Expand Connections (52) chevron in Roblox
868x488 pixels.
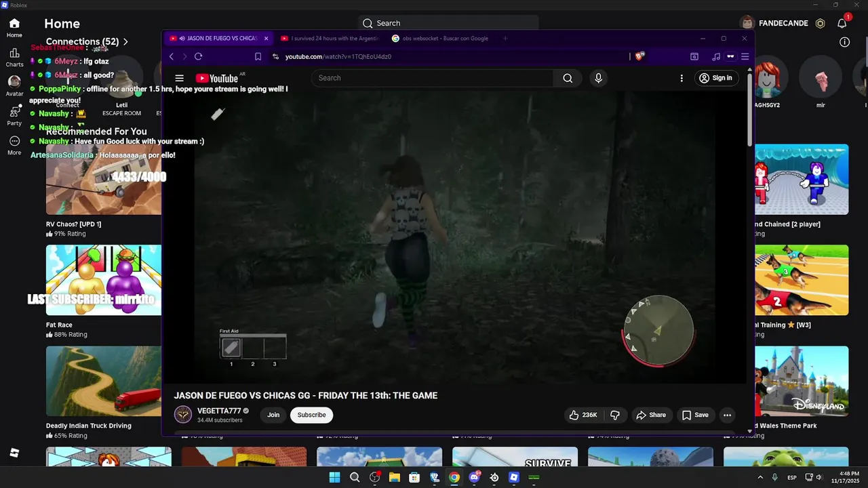125,41
